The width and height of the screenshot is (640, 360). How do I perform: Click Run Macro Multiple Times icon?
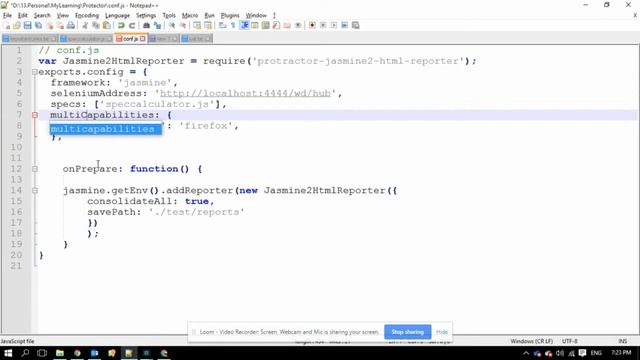pyautogui.click(x=344, y=25)
